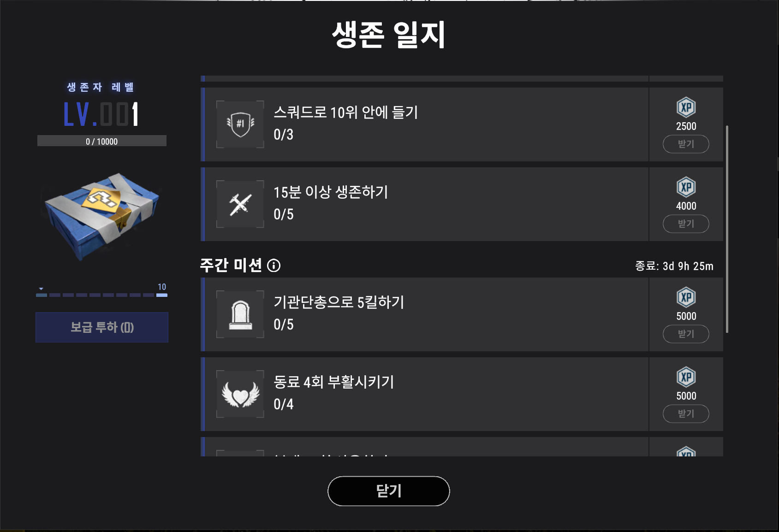Click the XP badge for 2500 reward
This screenshot has width=779, height=532.
[686, 107]
